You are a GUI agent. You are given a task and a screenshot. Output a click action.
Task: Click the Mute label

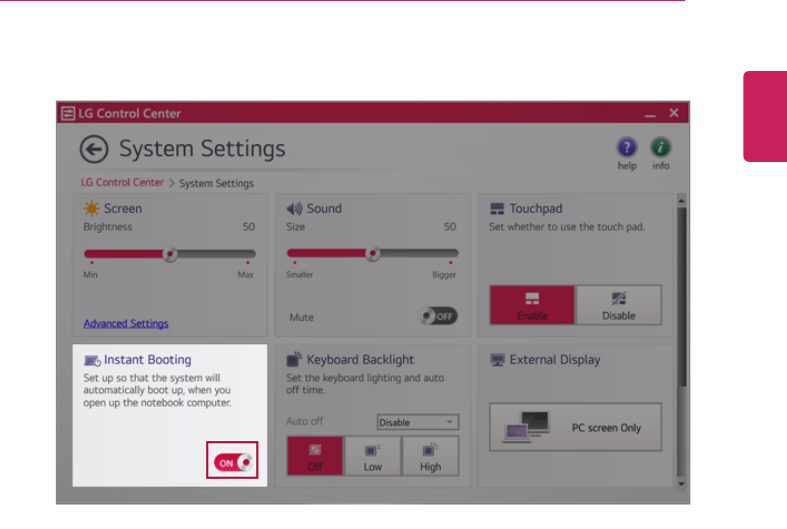(x=301, y=317)
